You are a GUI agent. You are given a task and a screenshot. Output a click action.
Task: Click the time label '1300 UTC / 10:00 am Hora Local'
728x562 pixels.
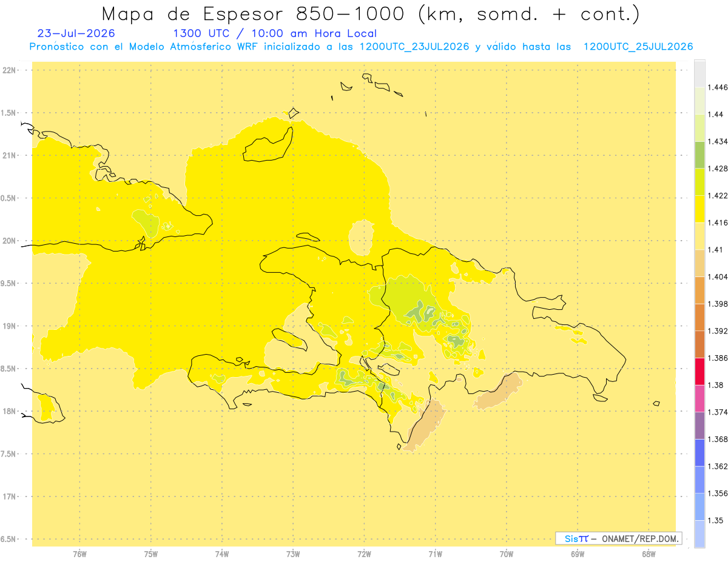click(x=275, y=33)
